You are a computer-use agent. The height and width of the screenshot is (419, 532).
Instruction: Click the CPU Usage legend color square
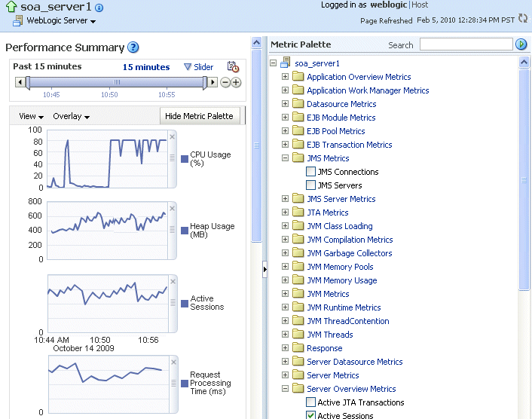[185, 159]
